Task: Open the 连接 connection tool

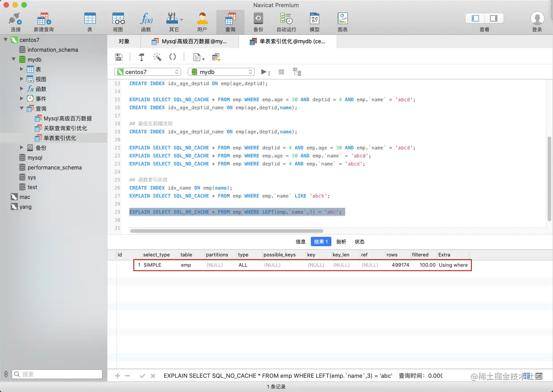Action: [x=16, y=22]
